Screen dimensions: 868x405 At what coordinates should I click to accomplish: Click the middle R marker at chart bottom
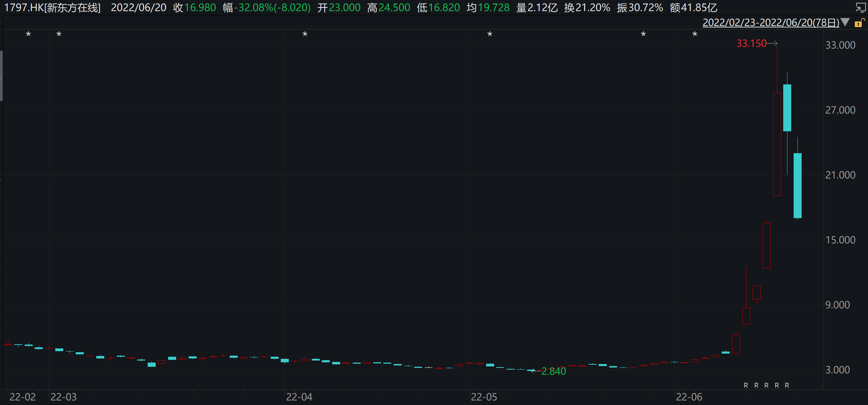click(x=767, y=386)
